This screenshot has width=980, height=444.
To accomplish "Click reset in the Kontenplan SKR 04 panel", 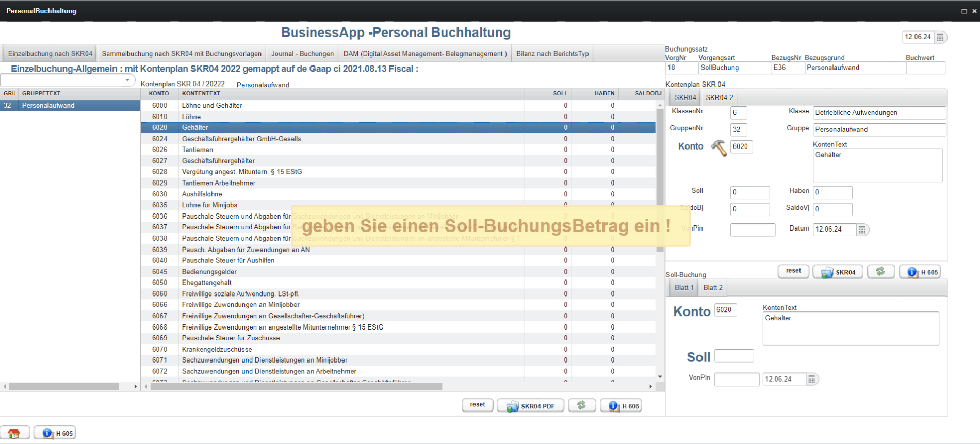I will click(x=793, y=271).
